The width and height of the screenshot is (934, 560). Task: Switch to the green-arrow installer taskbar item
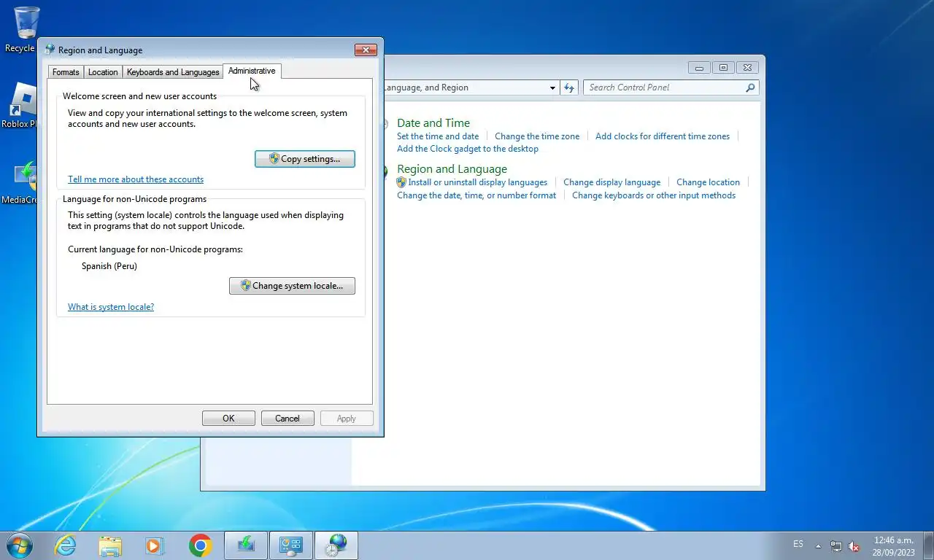(x=246, y=545)
